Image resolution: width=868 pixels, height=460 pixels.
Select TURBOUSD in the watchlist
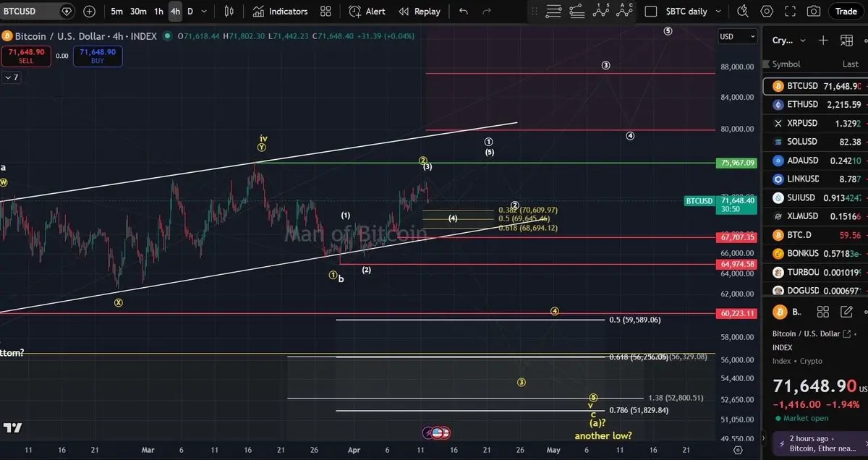pos(815,272)
